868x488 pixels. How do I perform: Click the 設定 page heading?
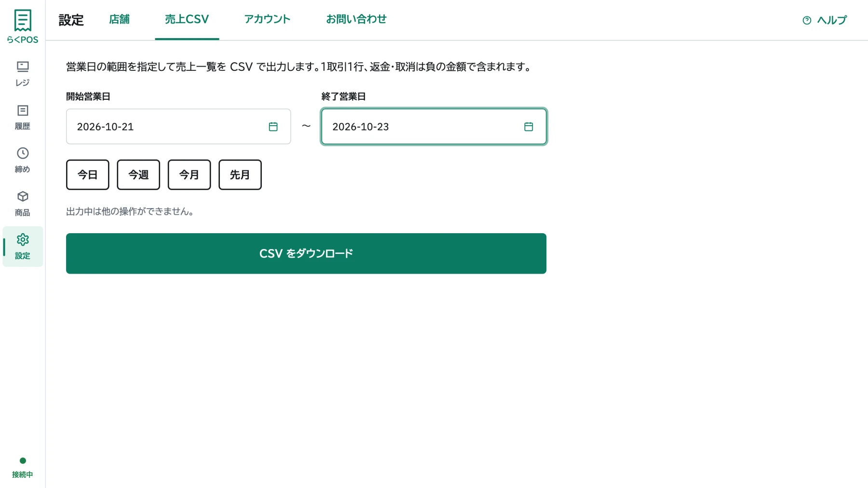click(71, 20)
